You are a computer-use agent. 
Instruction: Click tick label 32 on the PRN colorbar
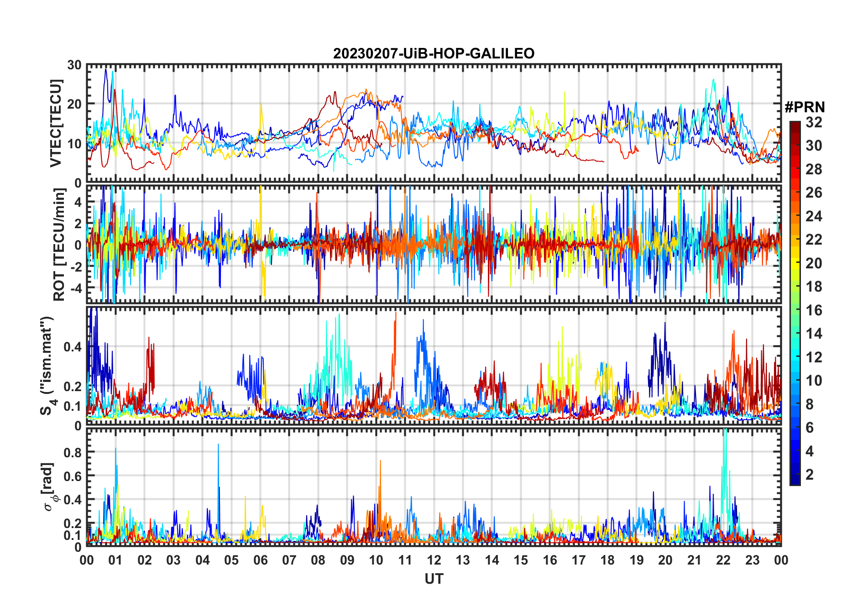814,122
